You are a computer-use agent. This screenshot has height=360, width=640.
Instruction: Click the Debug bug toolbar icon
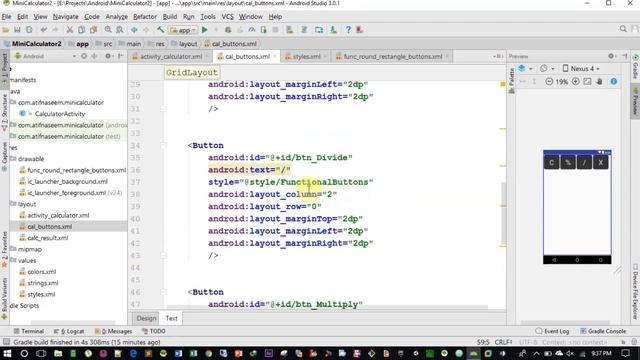228,30
